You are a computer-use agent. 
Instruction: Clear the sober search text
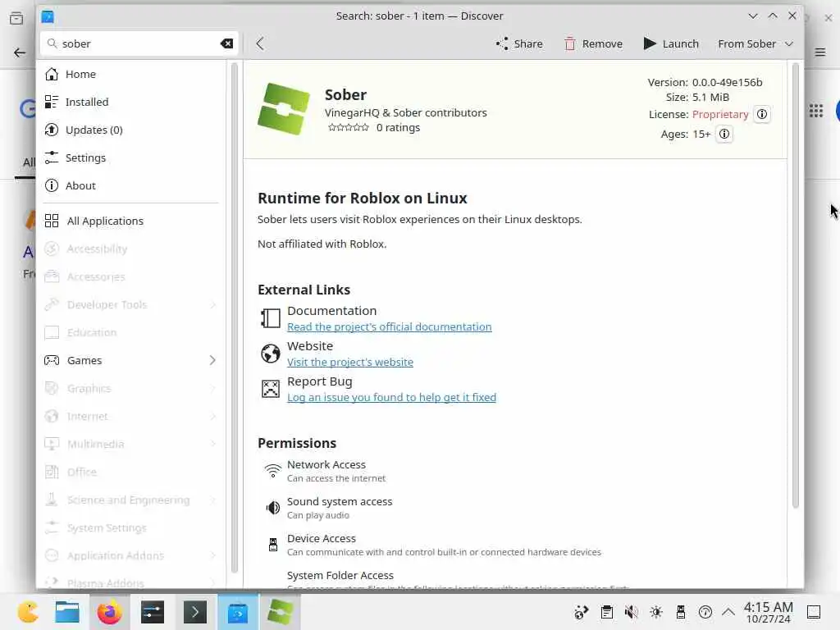[226, 43]
